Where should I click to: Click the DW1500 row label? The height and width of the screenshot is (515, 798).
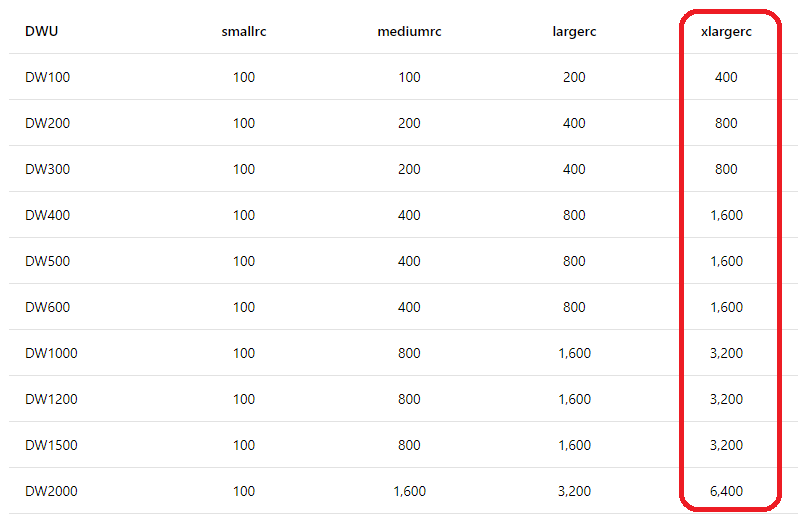click(x=51, y=445)
